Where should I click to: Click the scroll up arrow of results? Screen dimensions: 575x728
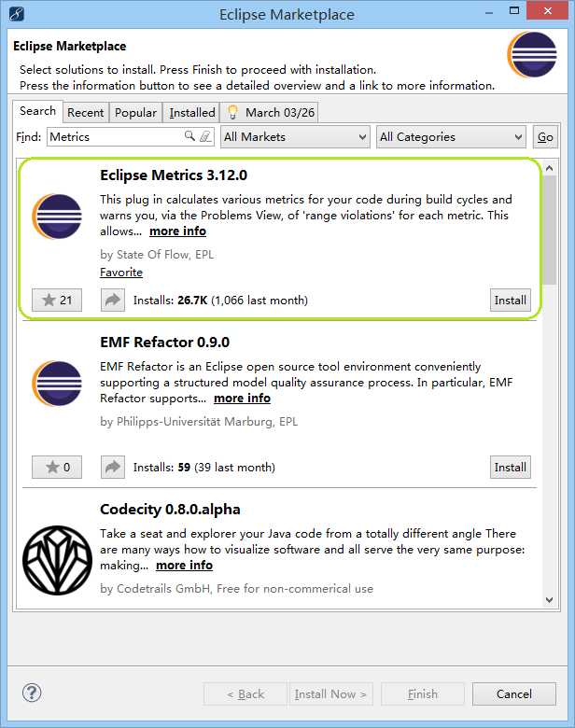[550, 168]
